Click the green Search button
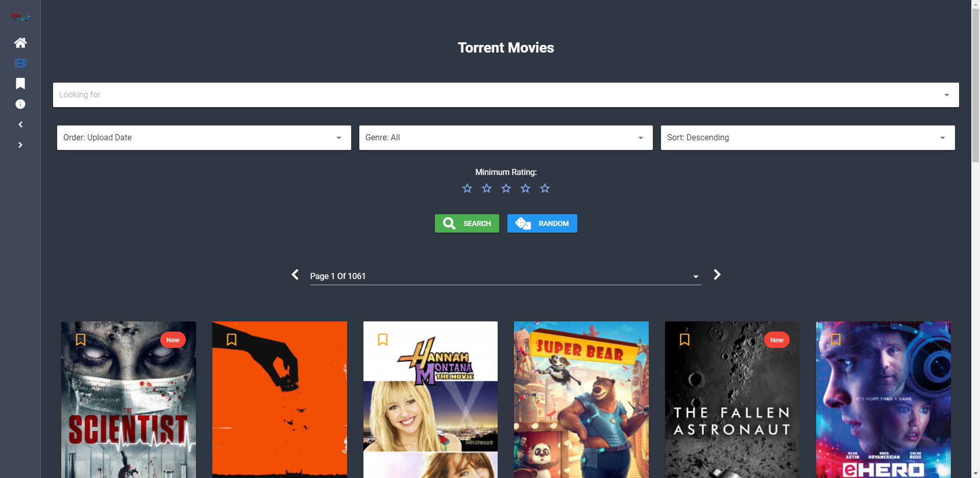Viewport: 980px width, 478px height. coord(467,223)
